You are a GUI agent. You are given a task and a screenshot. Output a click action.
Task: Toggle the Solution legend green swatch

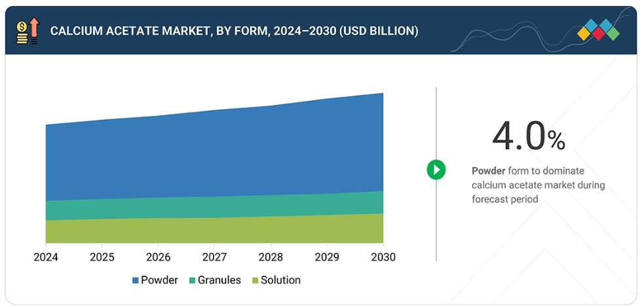[254, 280]
